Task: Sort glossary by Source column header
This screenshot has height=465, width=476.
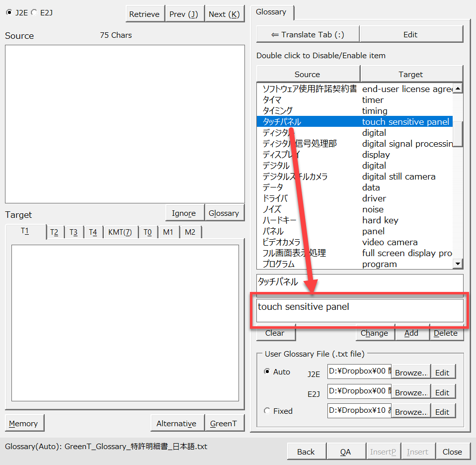Action: 308,74
